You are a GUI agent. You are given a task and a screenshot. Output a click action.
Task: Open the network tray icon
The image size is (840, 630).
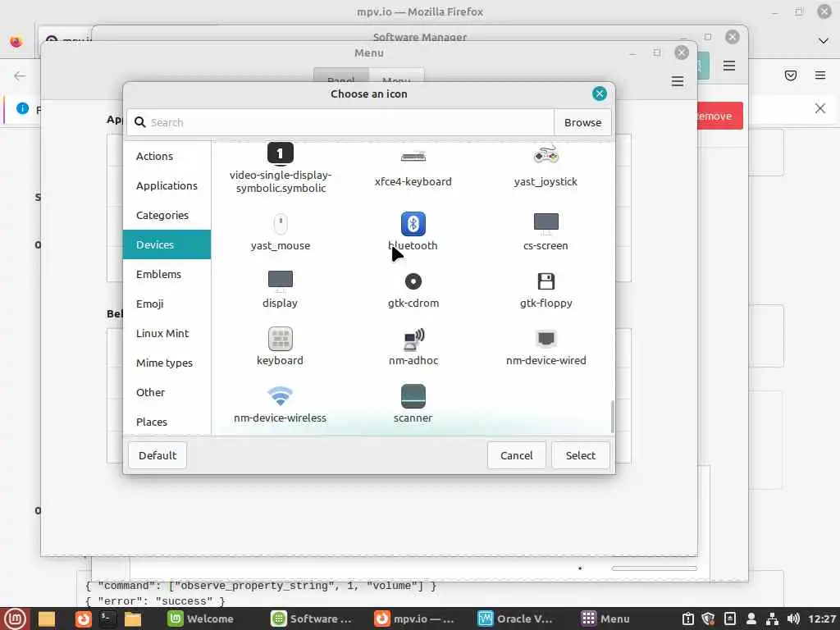point(772,619)
